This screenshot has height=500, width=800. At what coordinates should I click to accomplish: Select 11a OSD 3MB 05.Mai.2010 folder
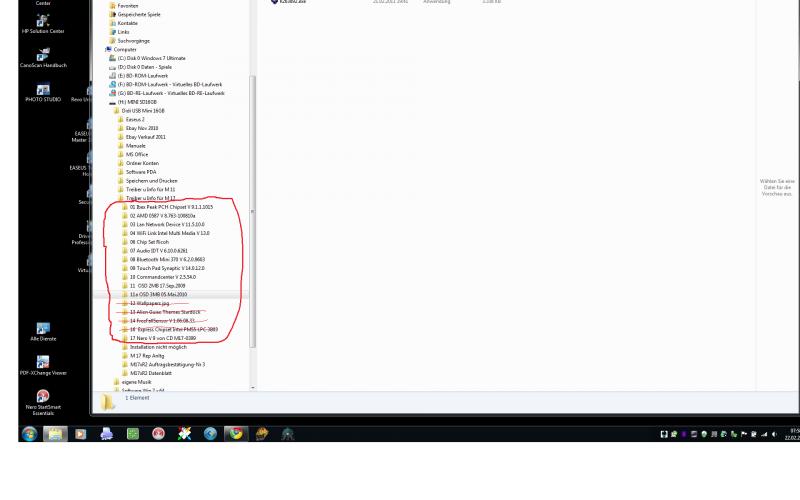(x=155, y=294)
